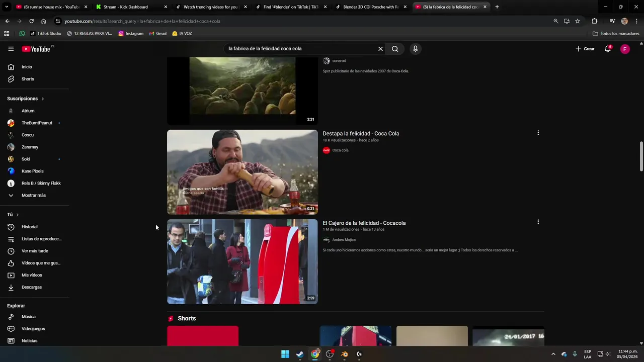Open Mis videos in sidebar
The image size is (644, 362).
click(x=32, y=275)
